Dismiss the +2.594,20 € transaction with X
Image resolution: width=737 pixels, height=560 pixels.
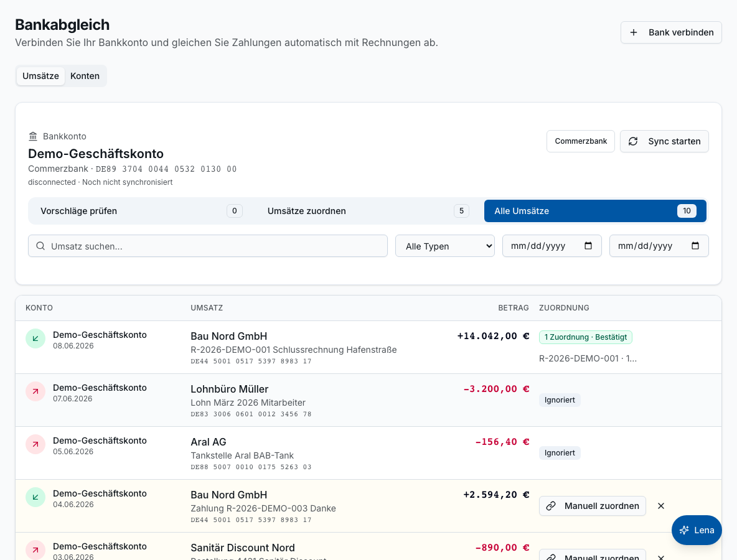[x=661, y=506]
